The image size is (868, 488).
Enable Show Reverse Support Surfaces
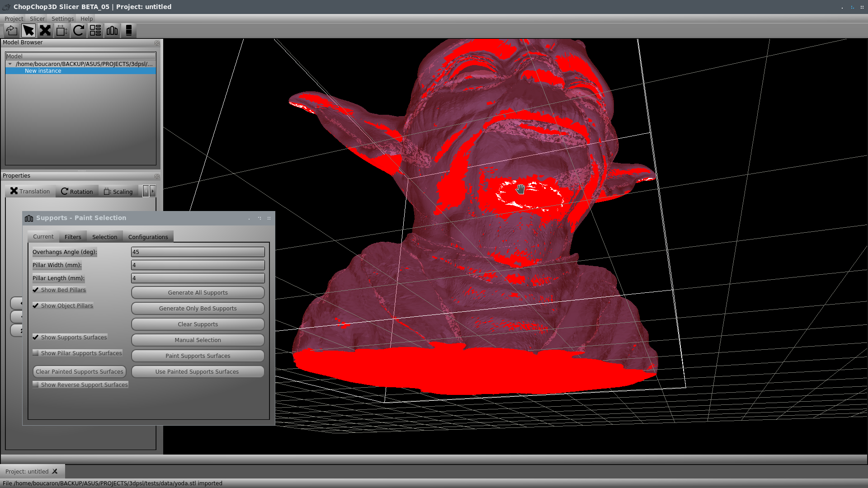pos(36,385)
